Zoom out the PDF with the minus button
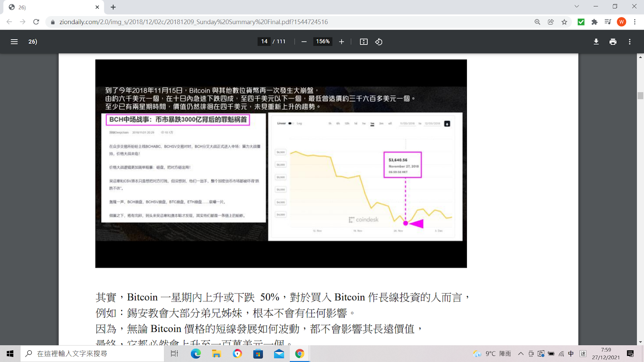The image size is (644, 362). coord(304,41)
